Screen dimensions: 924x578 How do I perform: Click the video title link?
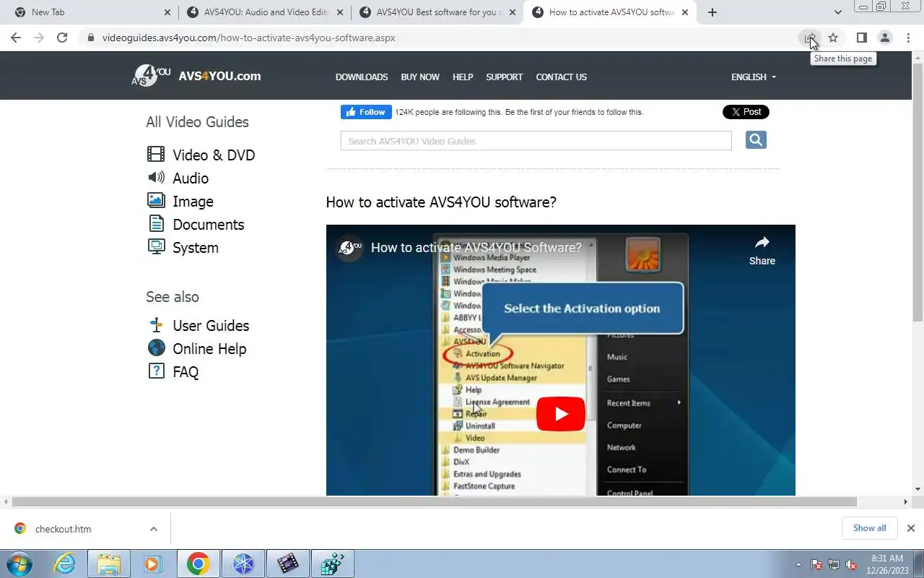click(476, 248)
